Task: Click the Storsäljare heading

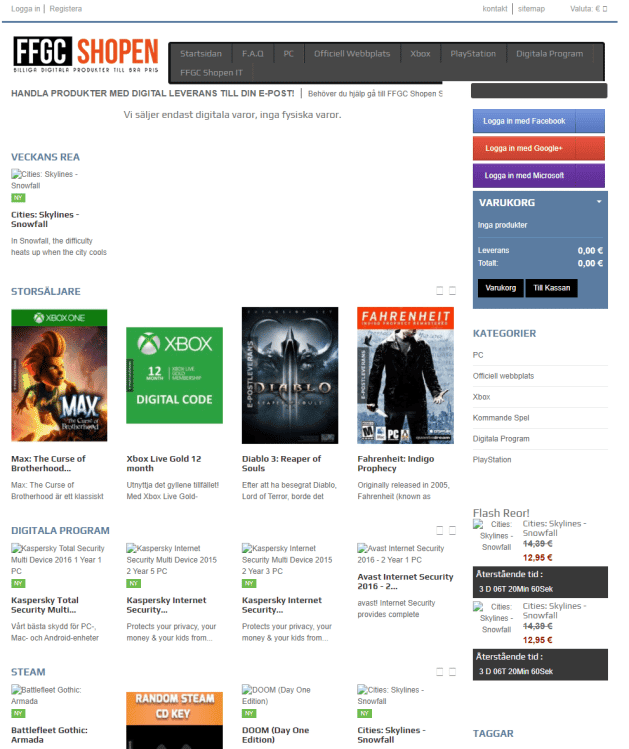Action: click(46, 291)
